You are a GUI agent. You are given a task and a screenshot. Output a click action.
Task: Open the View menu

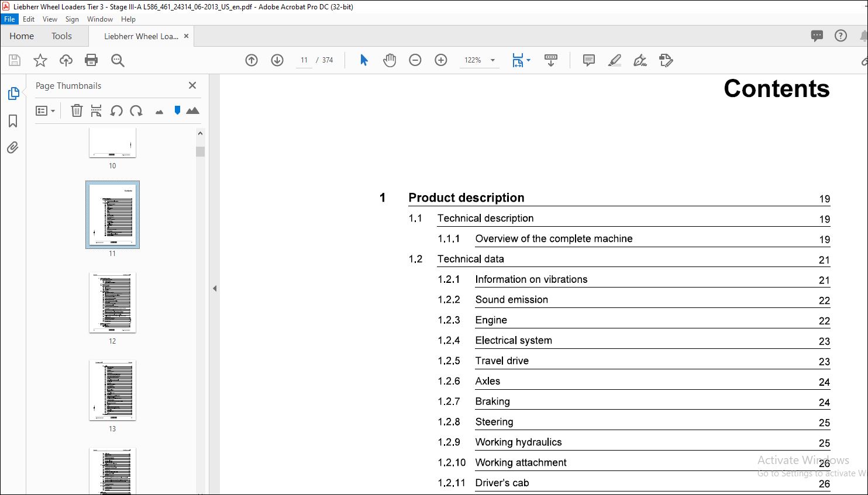(x=50, y=19)
